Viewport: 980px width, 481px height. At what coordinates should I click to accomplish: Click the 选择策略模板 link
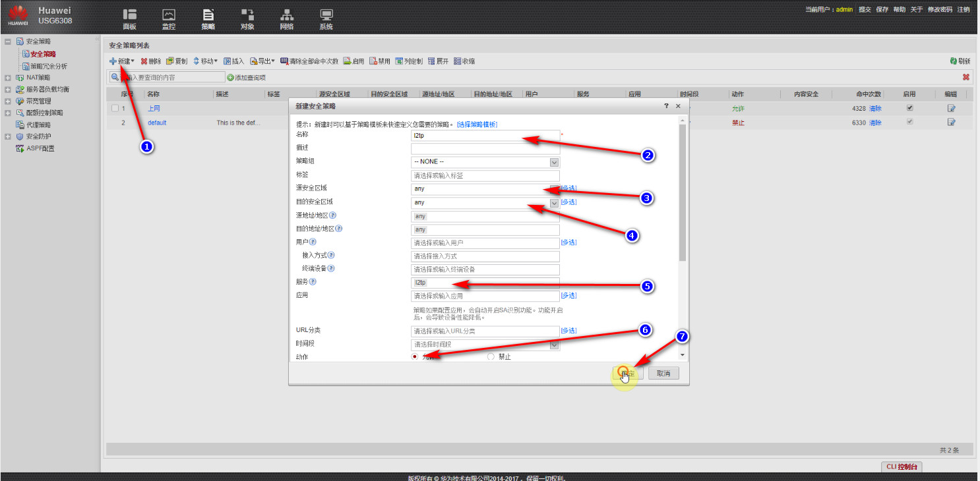(477, 125)
